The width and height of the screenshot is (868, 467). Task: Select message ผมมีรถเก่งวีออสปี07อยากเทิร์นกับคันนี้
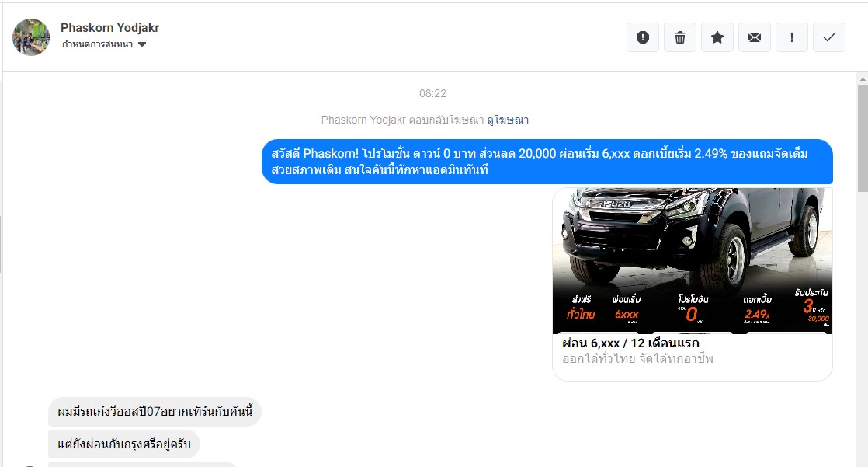pos(155,412)
